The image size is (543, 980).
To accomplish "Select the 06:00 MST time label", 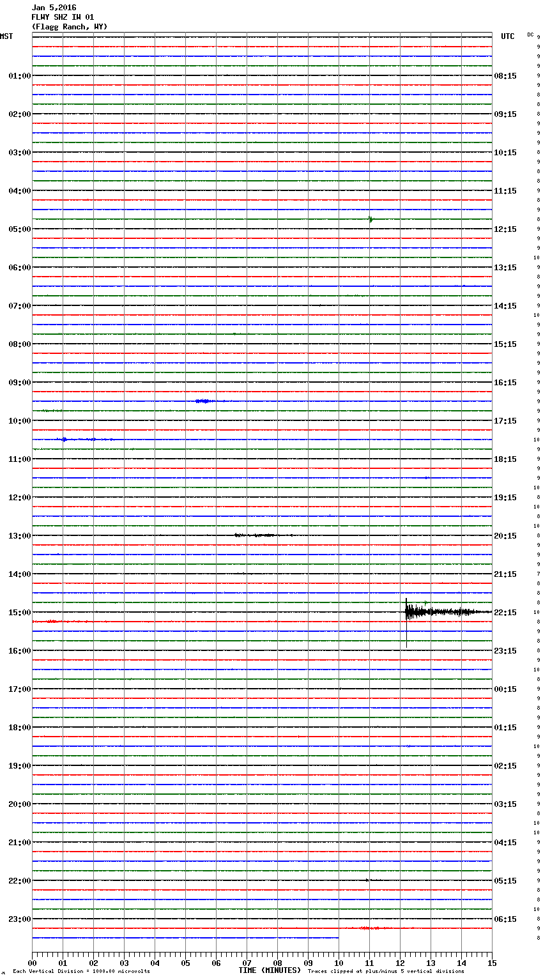I will (20, 268).
